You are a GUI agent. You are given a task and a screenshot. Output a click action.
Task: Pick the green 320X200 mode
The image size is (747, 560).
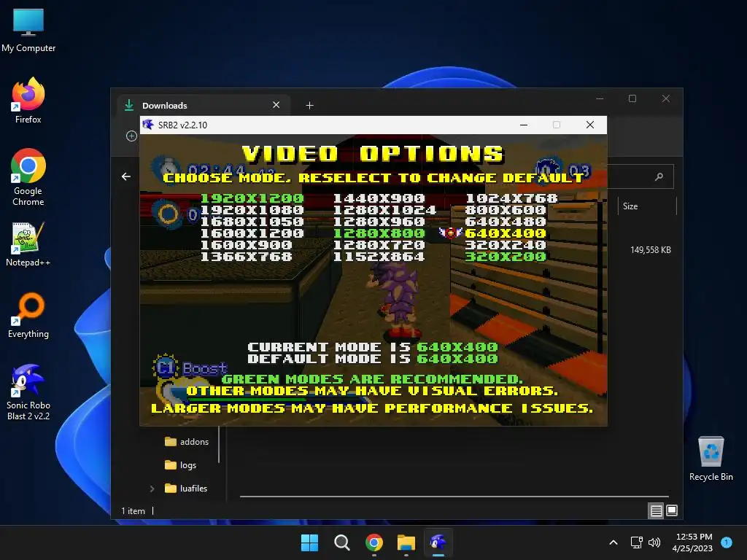coord(506,257)
